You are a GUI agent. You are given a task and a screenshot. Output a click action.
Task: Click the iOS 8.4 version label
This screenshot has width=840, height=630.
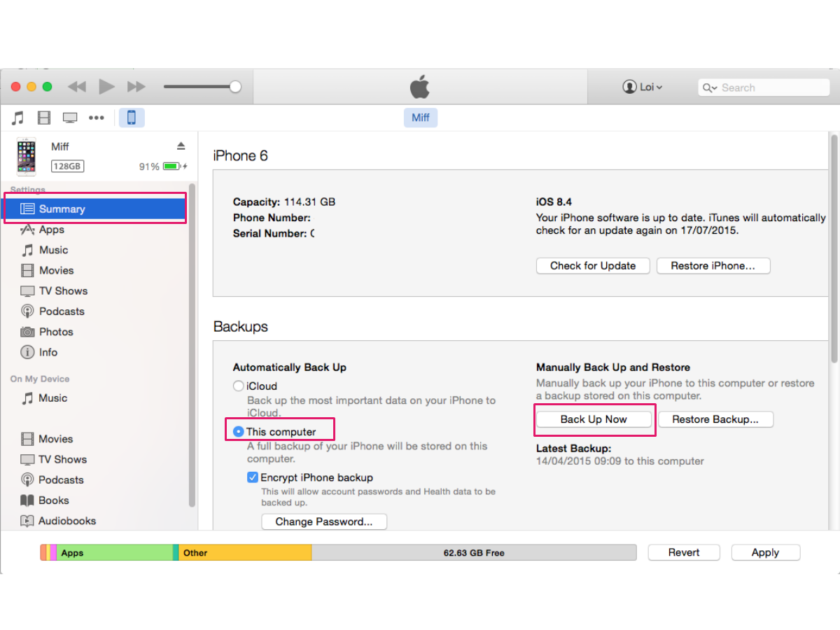(x=554, y=202)
